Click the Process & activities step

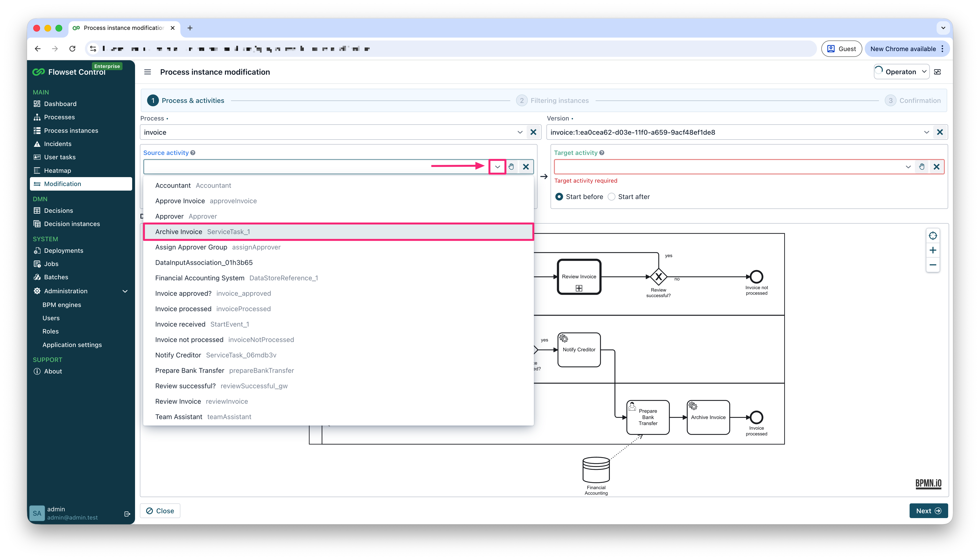pyautogui.click(x=186, y=100)
